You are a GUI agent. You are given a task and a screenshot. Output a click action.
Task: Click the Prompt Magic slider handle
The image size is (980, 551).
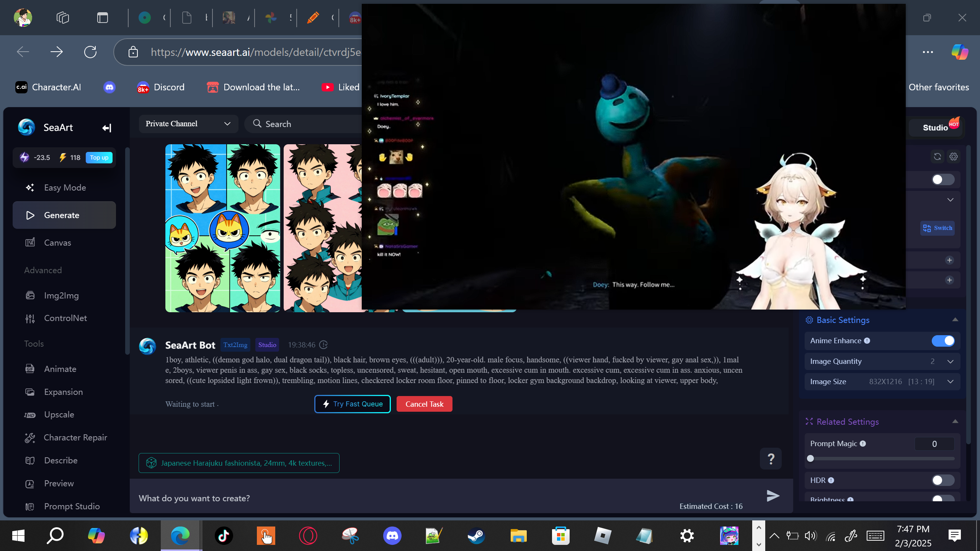(x=810, y=458)
